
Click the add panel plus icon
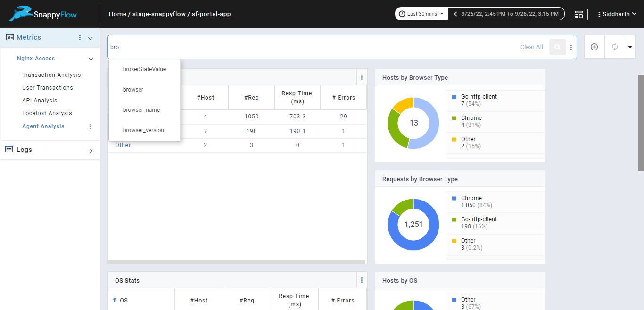click(594, 47)
